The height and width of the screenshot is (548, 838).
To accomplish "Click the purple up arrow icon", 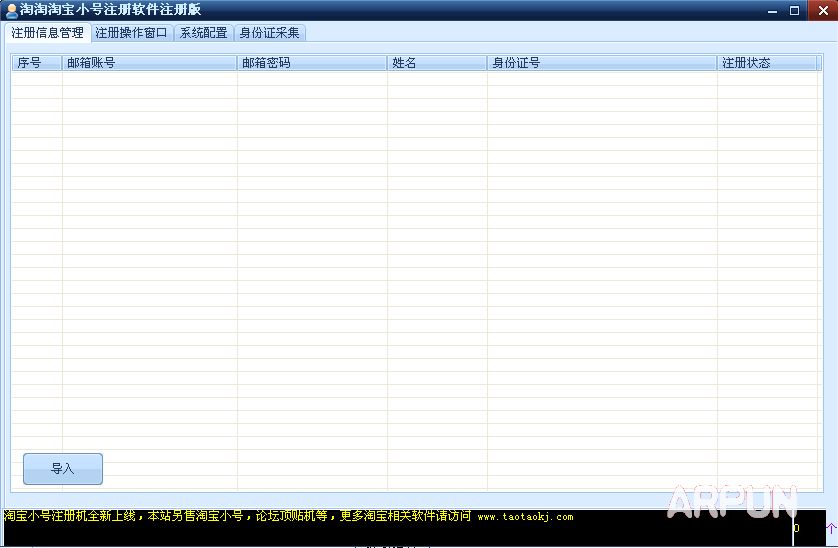I will point(831,528).
